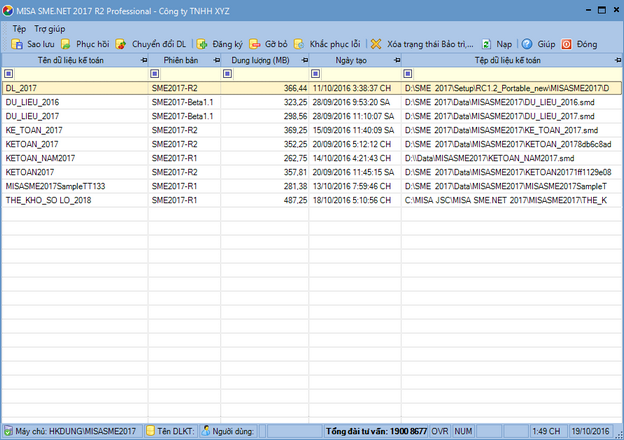
Task: Open filter operator for Ngày tạo column
Action: pyautogui.click(x=315, y=74)
